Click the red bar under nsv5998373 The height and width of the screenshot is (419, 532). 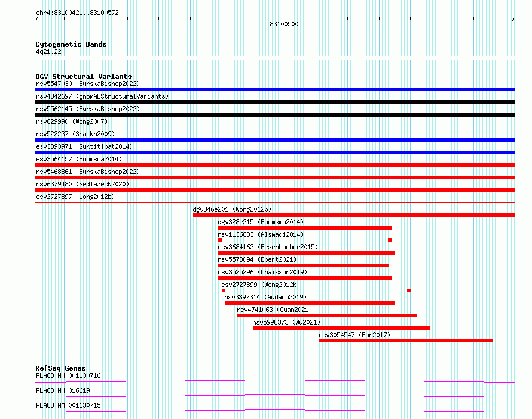click(x=341, y=328)
